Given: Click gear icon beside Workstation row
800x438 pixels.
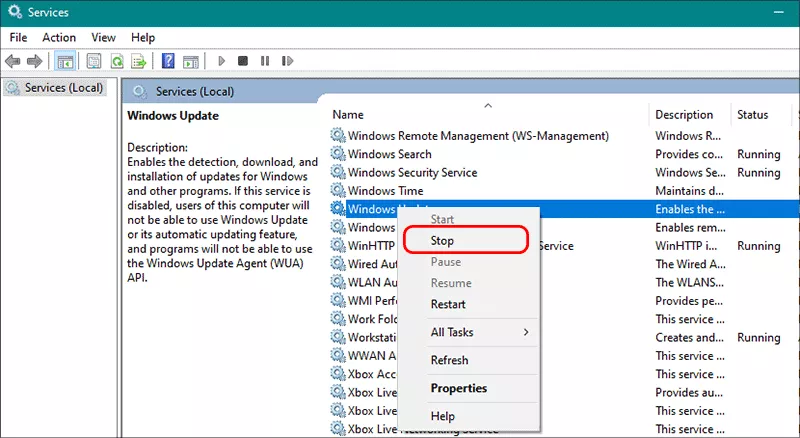Looking at the screenshot, I should 338,337.
